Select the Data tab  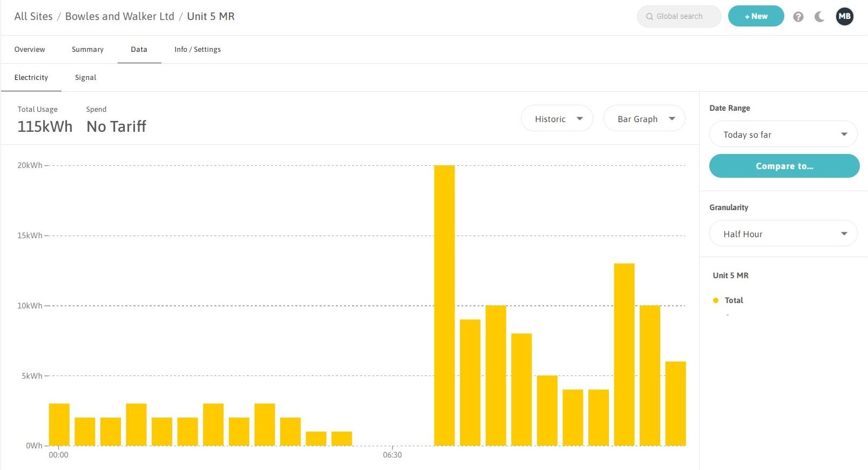(139, 49)
